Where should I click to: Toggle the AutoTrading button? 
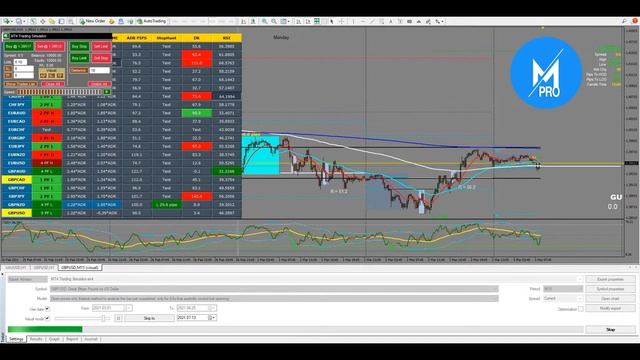[152, 21]
